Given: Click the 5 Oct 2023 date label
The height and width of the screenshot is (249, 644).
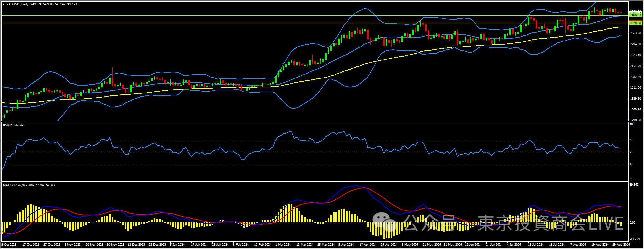Looking at the screenshot, I should tap(9, 245).
